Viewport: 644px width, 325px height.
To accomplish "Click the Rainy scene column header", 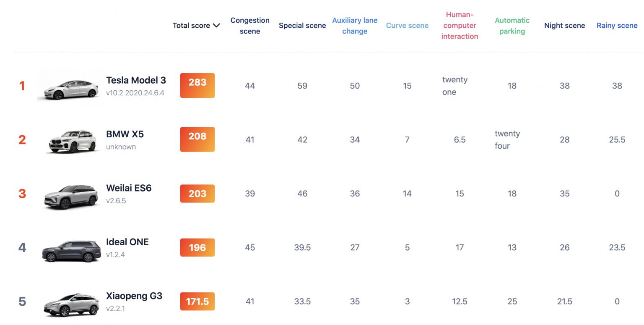I will pos(617,26).
